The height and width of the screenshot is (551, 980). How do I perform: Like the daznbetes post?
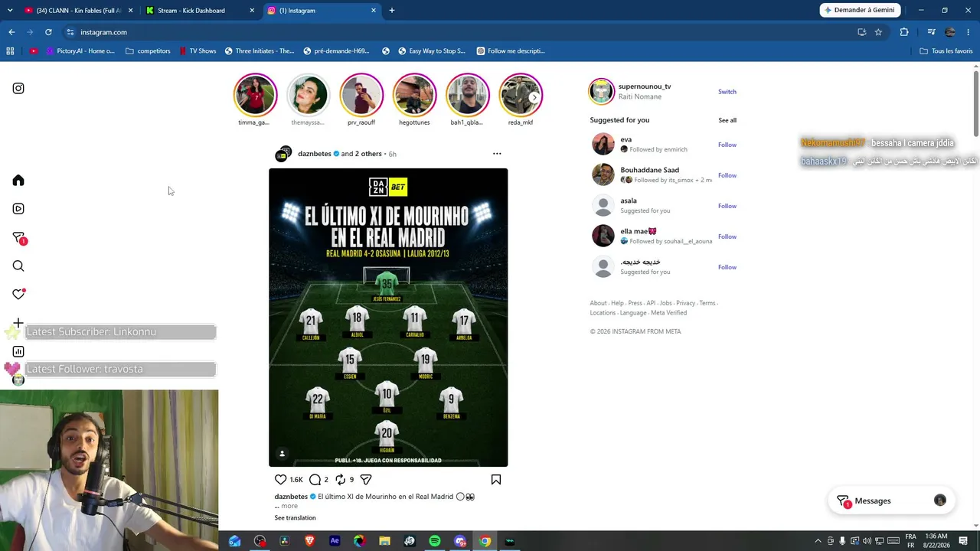(280, 480)
